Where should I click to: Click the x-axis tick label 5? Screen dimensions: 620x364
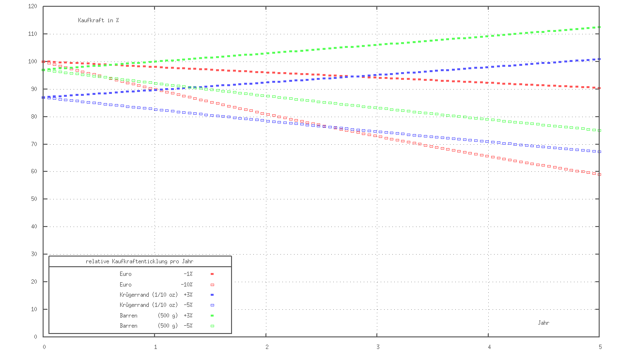tap(600, 347)
